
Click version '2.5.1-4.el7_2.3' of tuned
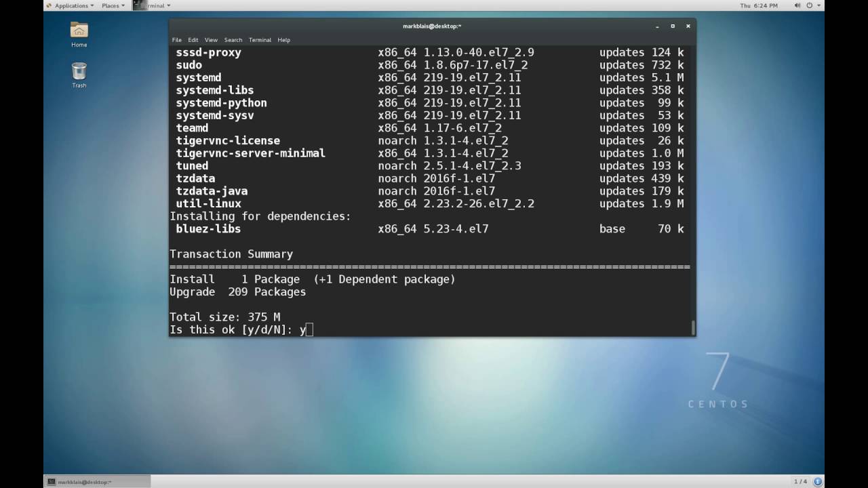click(473, 166)
